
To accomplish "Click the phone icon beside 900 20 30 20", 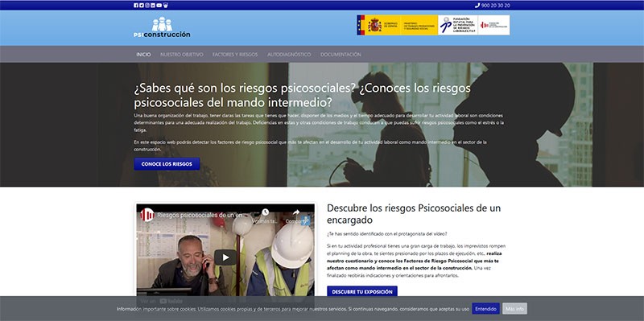I will (x=477, y=6).
